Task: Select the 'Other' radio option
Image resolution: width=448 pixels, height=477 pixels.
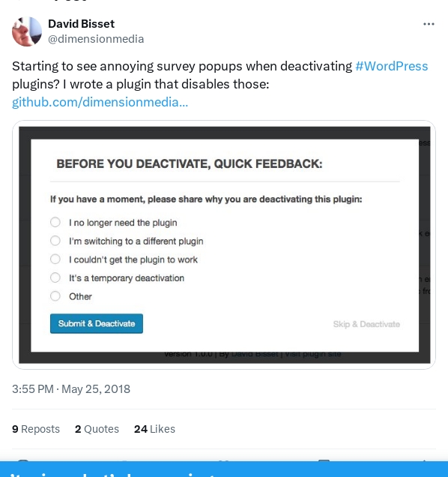Action: coord(55,296)
